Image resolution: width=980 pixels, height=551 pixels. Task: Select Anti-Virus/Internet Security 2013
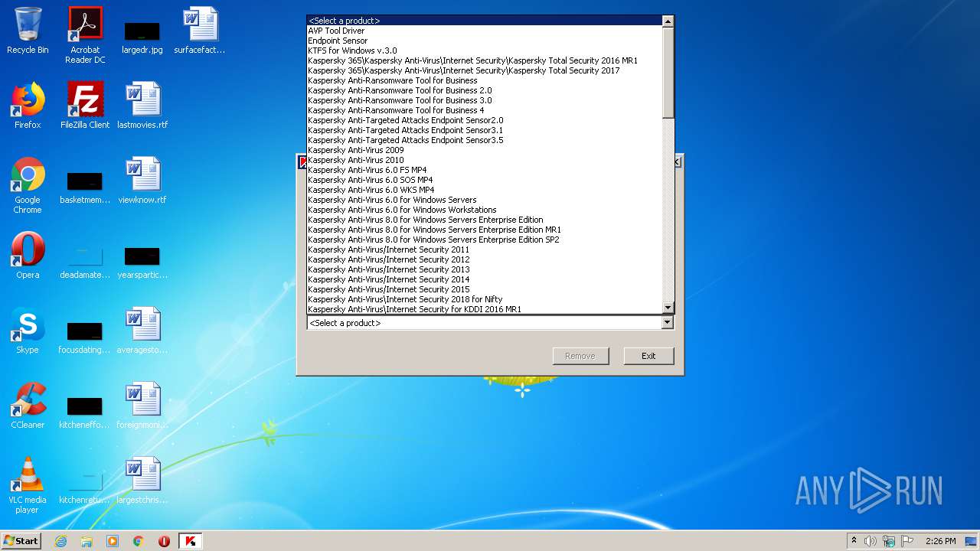coord(484,269)
